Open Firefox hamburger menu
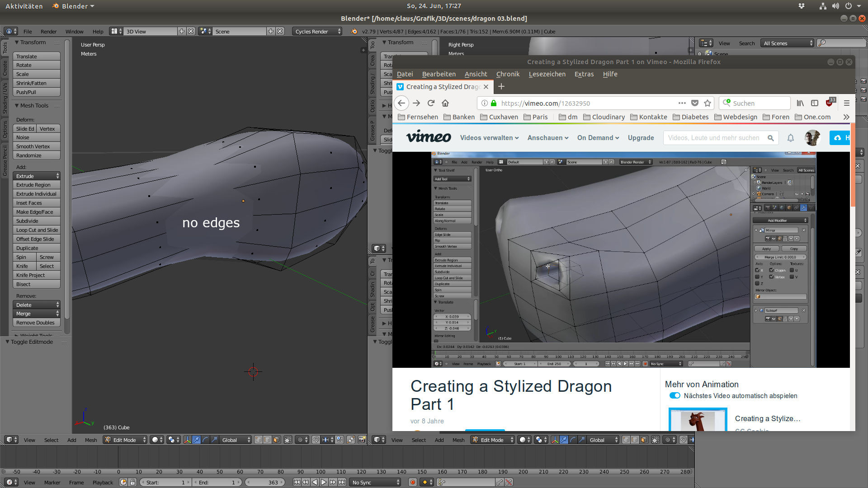 click(x=847, y=103)
